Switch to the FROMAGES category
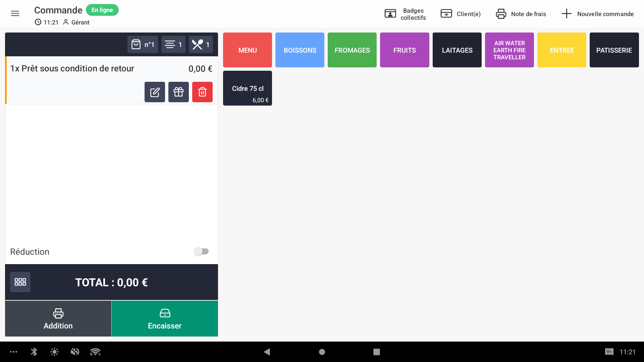 (x=352, y=50)
